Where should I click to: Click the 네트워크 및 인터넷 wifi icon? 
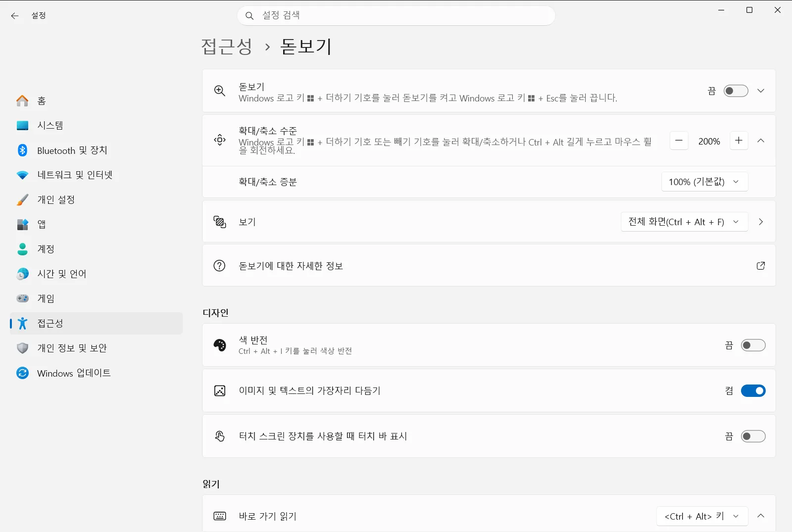point(23,175)
